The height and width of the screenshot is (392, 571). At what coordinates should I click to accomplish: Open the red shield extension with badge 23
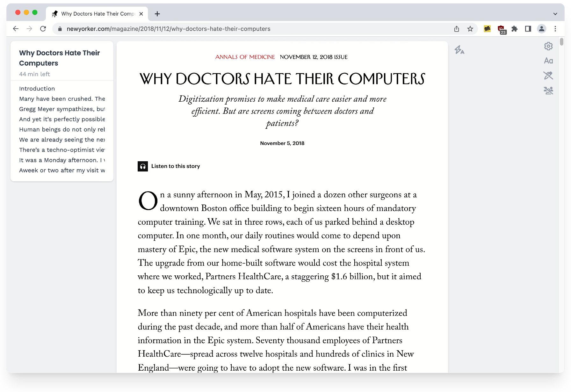(x=502, y=29)
